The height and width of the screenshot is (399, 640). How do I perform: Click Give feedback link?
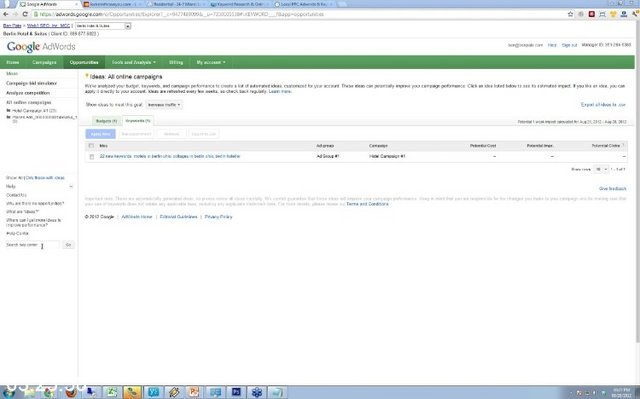(612, 189)
